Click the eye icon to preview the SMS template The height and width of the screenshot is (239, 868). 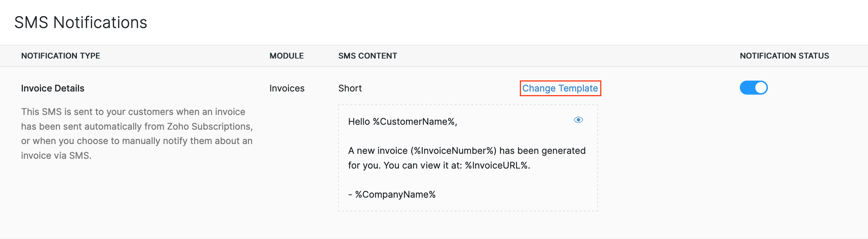[578, 120]
